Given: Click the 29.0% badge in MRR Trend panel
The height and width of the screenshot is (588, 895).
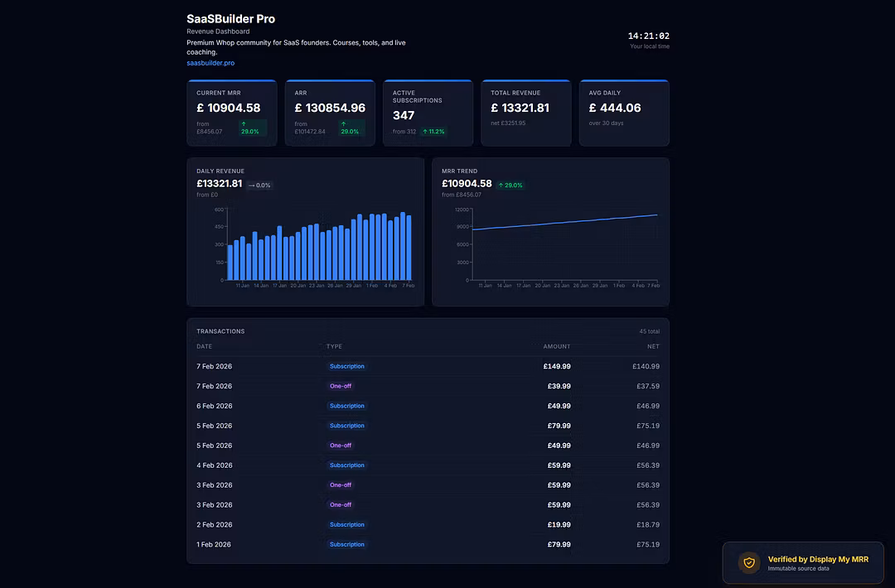Looking at the screenshot, I should (510, 186).
